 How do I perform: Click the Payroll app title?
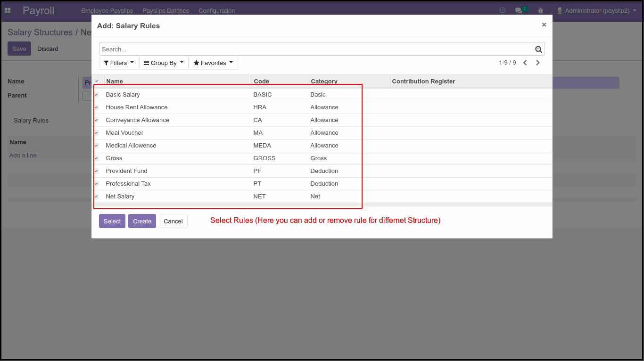click(38, 10)
